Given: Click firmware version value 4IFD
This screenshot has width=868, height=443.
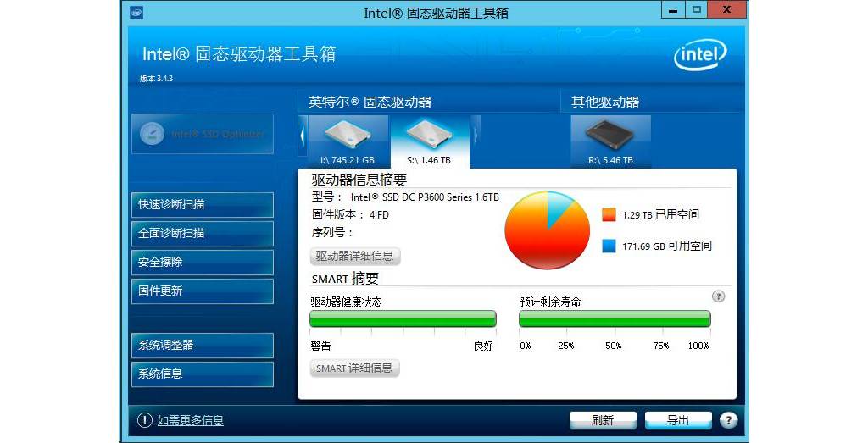Looking at the screenshot, I should click(x=379, y=215).
